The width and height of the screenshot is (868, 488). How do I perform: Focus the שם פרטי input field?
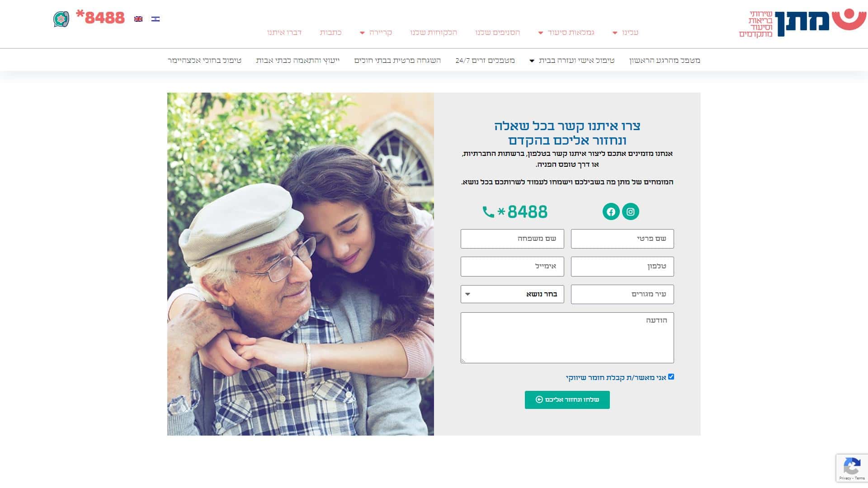click(x=622, y=239)
